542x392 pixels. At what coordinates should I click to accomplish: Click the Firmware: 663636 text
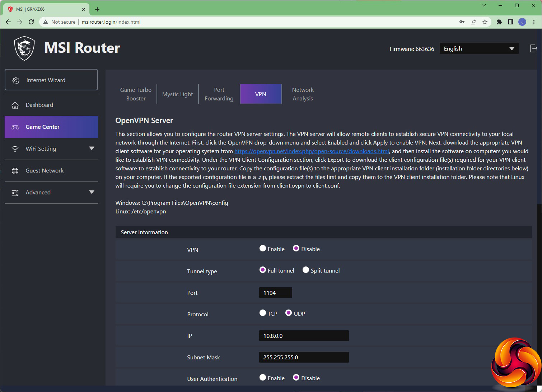412,49
